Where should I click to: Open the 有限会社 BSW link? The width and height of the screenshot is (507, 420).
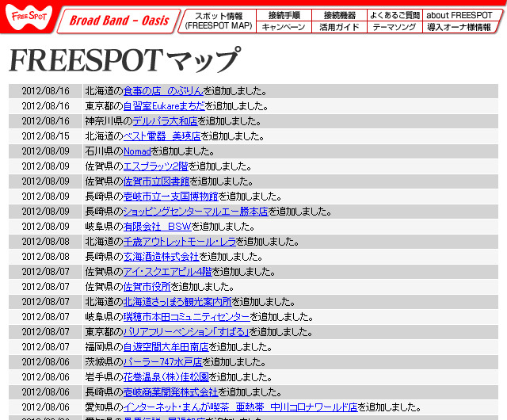[x=157, y=227]
